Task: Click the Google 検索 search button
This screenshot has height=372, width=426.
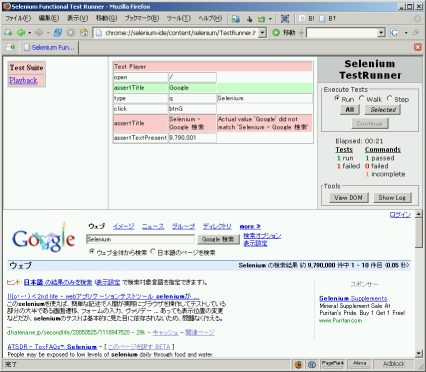Action: [x=218, y=239]
